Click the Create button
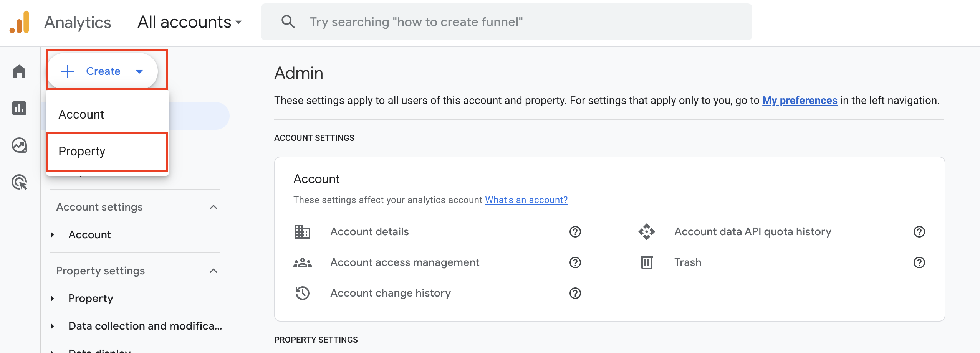 click(x=103, y=71)
